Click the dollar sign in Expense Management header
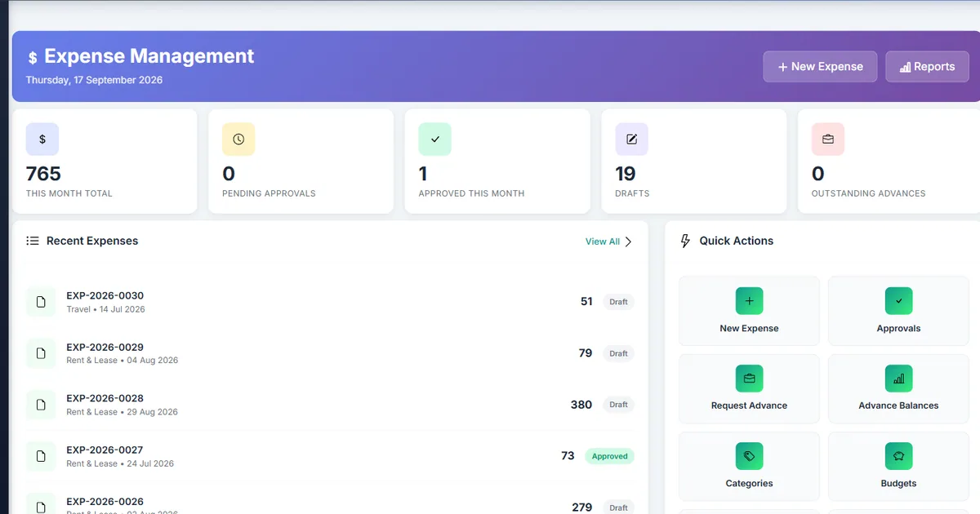 pos(33,58)
